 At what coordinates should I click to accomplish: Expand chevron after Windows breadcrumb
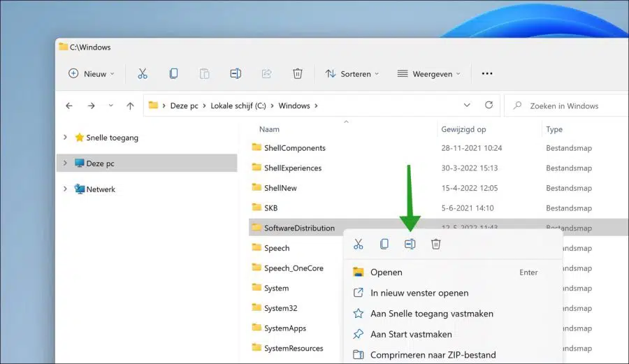(316, 105)
